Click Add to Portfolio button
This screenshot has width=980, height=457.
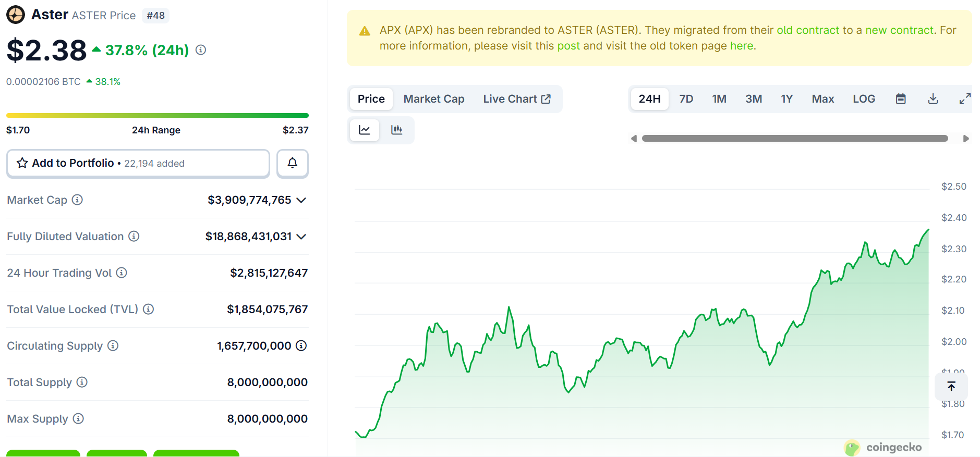138,163
